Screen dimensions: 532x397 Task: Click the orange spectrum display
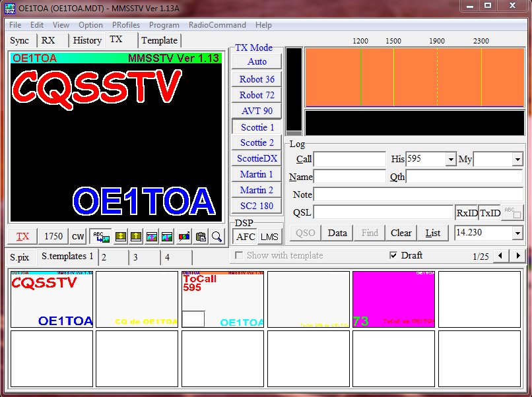click(x=415, y=76)
